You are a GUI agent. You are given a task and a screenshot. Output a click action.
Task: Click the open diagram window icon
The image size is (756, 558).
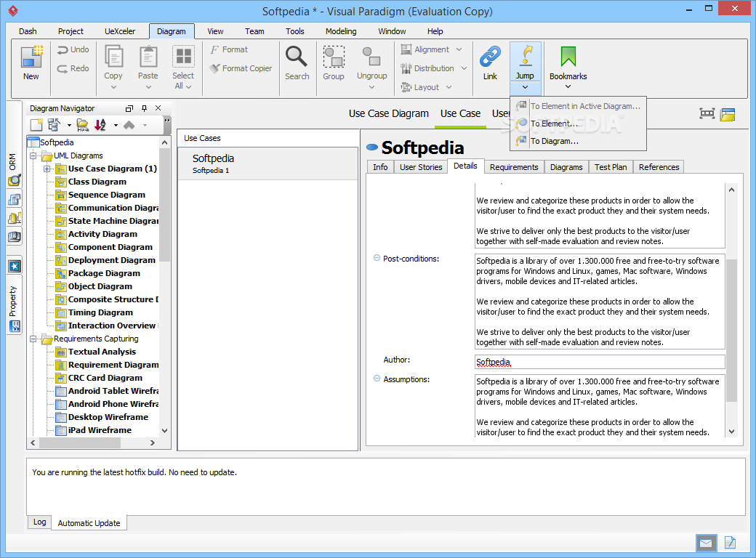tap(728, 114)
